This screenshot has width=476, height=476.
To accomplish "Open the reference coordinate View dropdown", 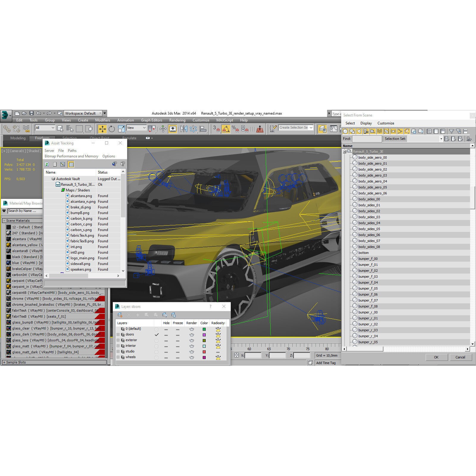I will pos(136,128).
